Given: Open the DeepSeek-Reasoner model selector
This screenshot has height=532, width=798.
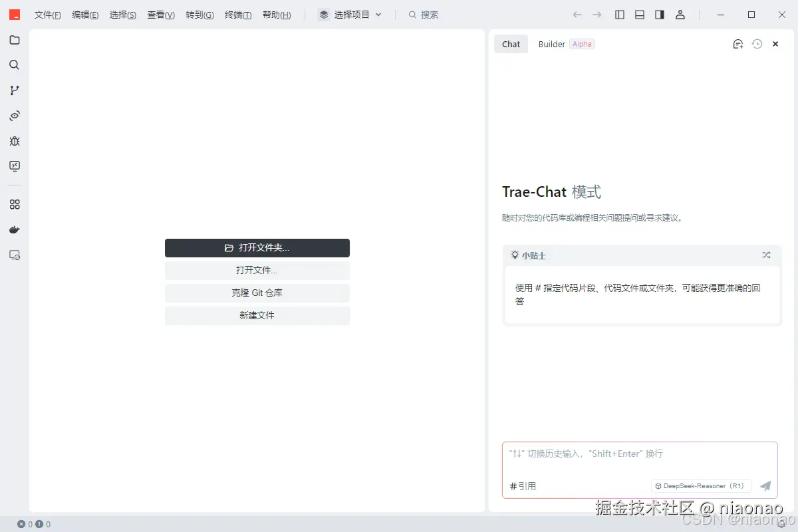Looking at the screenshot, I should (x=701, y=485).
